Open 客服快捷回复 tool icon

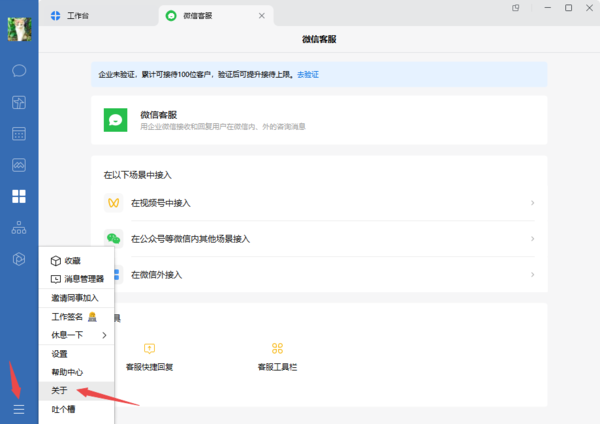149,349
